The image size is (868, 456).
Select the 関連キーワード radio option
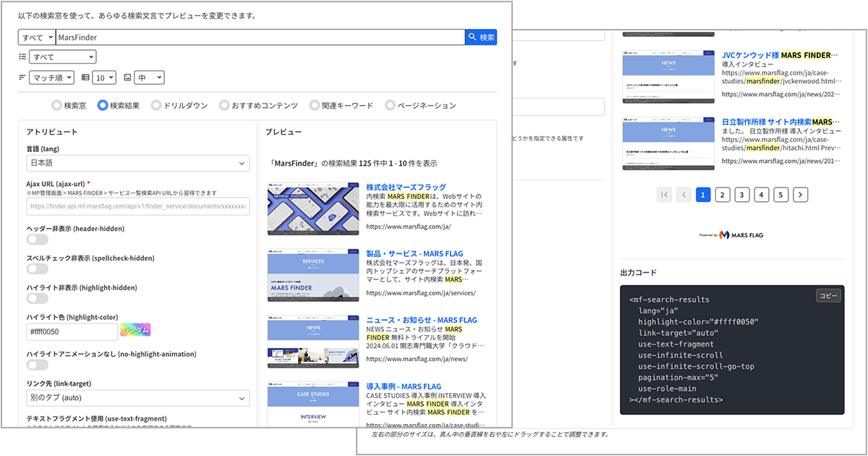315,106
